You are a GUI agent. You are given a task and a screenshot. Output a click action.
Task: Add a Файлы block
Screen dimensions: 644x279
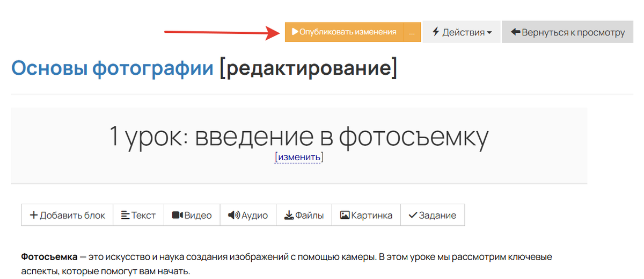coord(304,215)
